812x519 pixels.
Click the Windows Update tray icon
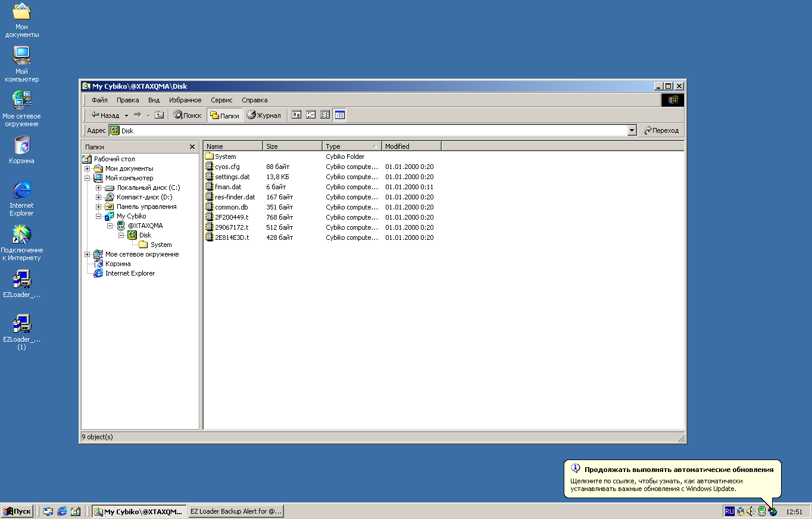[772, 511]
